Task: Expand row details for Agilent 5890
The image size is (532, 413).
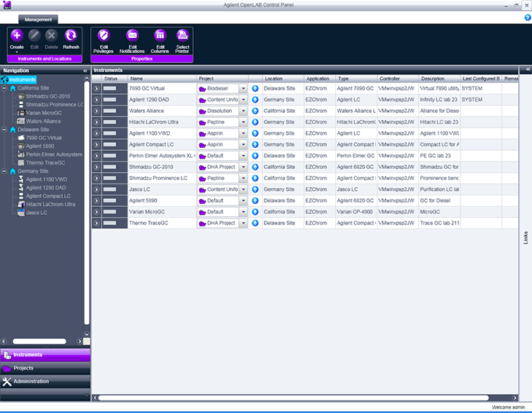Action: (x=96, y=201)
